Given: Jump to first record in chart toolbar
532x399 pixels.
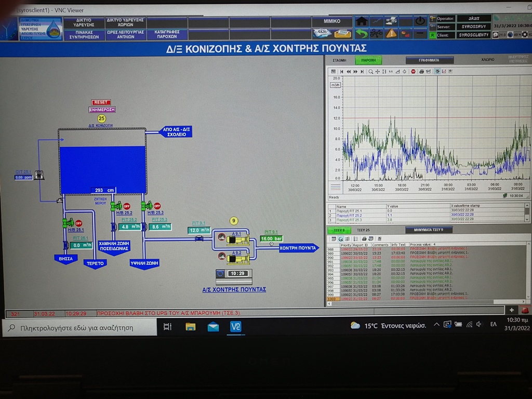Looking at the screenshot, I should click(342, 72).
